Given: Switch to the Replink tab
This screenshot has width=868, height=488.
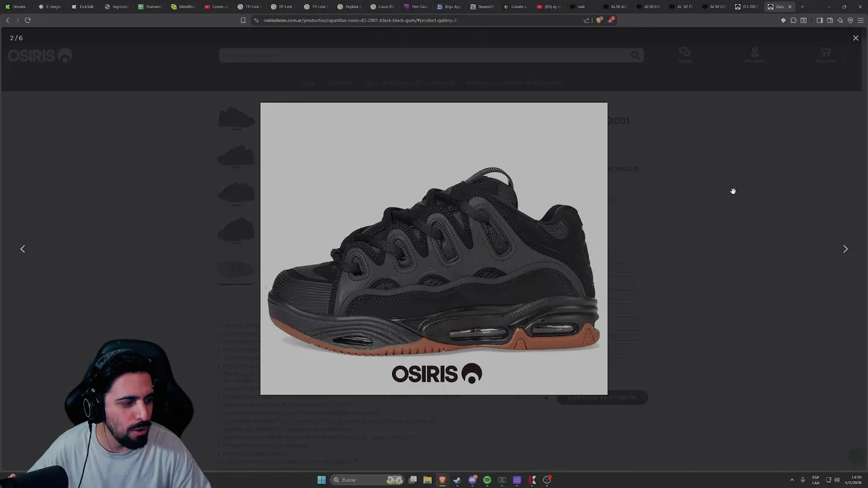Looking at the screenshot, I should [x=349, y=7].
